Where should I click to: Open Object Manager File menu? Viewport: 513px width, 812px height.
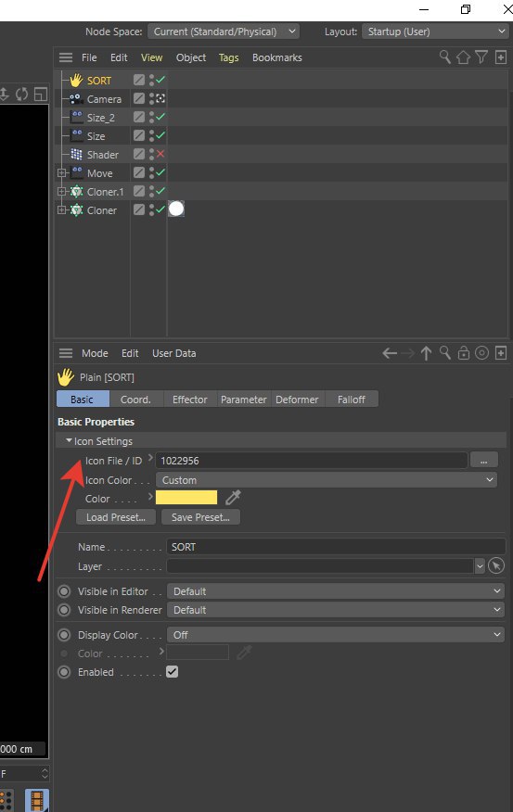coord(89,57)
